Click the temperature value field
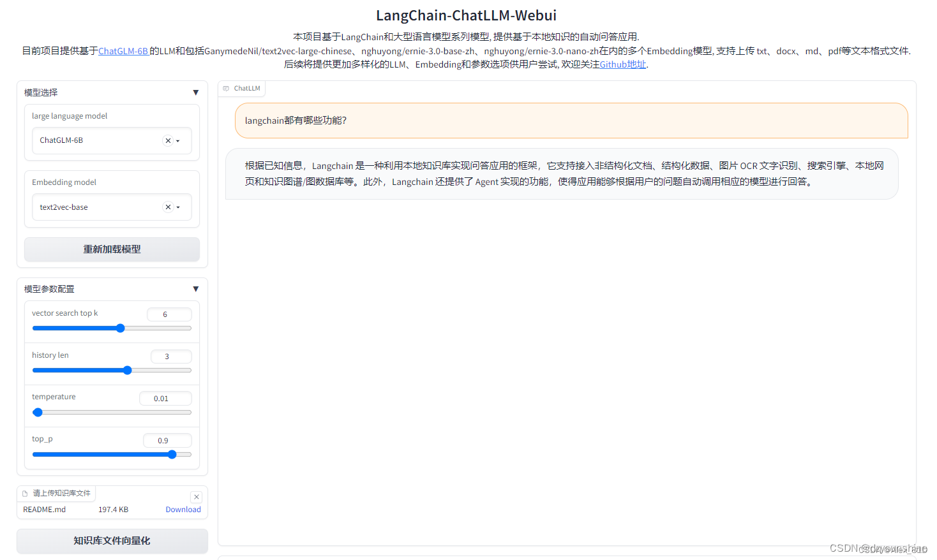Image resolution: width=937 pixels, height=560 pixels. point(165,399)
